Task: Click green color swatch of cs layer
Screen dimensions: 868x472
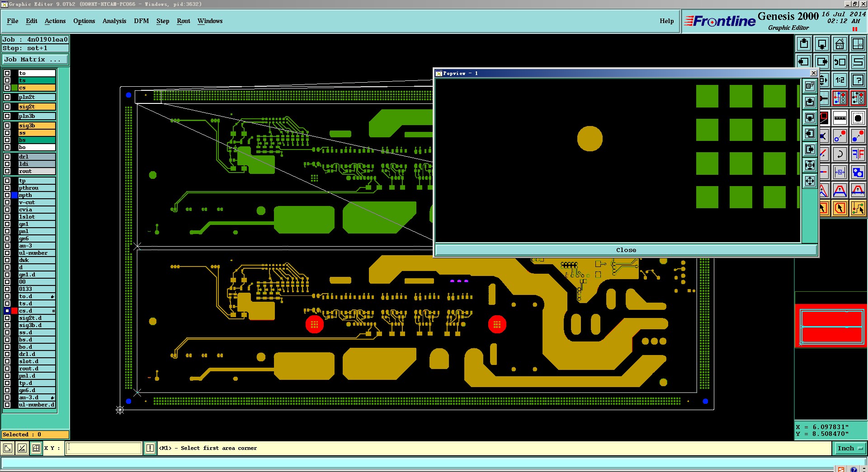Action: pyautogui.click(x=14, y=88)
